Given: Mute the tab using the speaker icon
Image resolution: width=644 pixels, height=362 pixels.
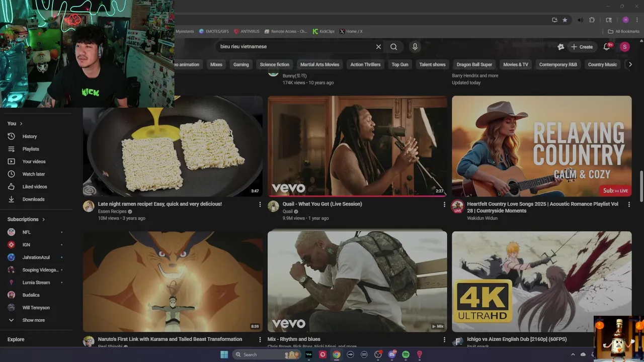Looking at the screenshot, I should (580, 20).
